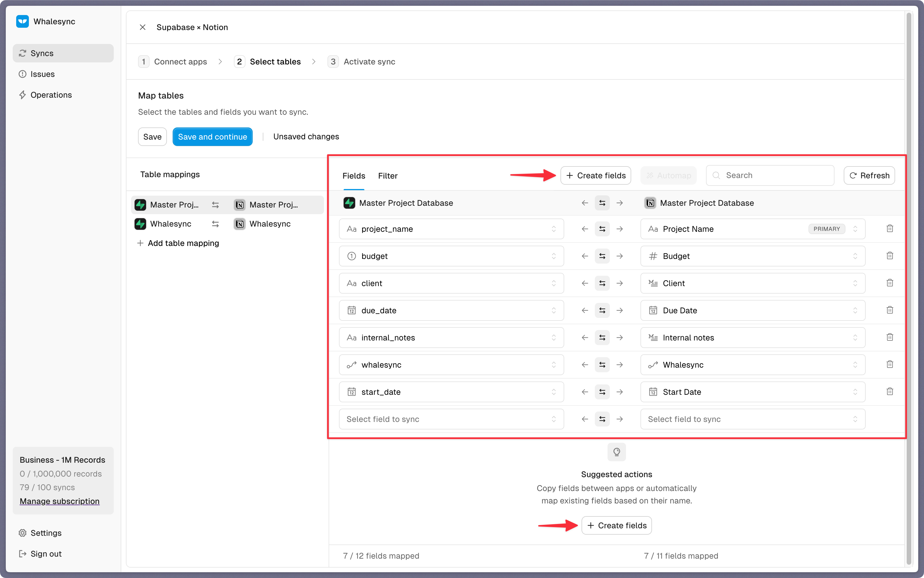Toggle two-way sync for Master Project Database header
The width and height of the screenshot is (924, 578).
[x=602, y=203]
